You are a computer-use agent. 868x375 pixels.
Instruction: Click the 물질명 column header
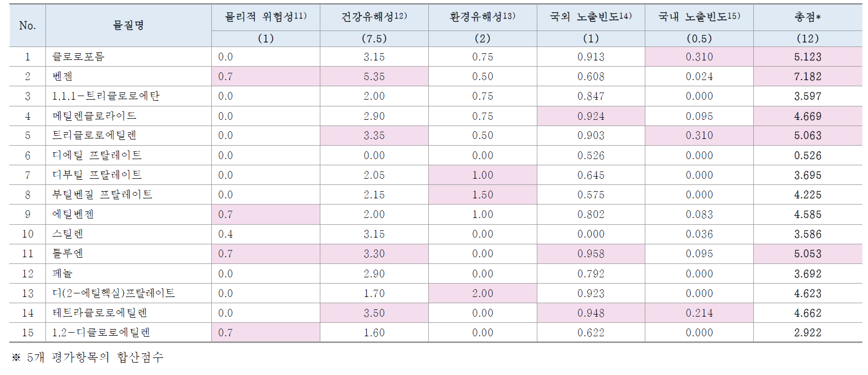[x=129, y=25]
